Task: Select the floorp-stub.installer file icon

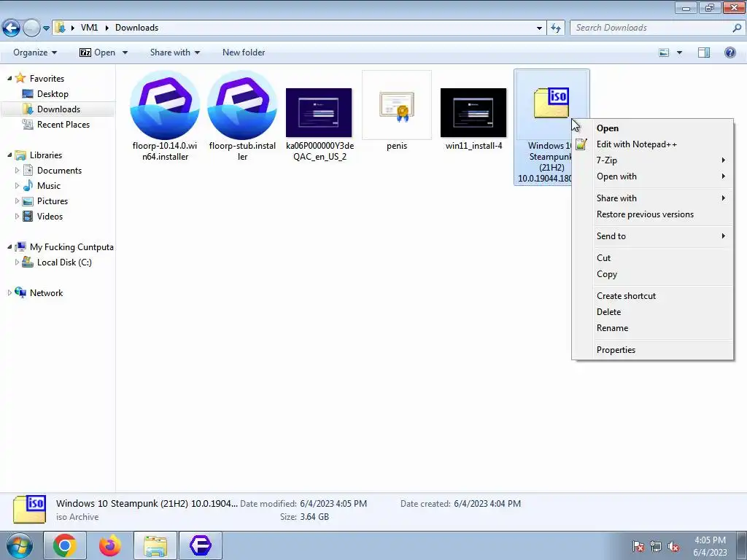Action: 242,105
